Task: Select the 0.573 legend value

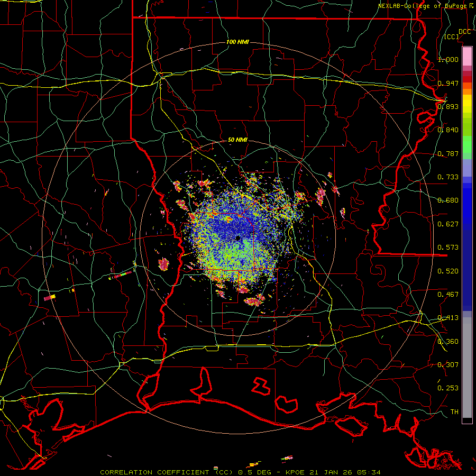Action: coord(448,248)
